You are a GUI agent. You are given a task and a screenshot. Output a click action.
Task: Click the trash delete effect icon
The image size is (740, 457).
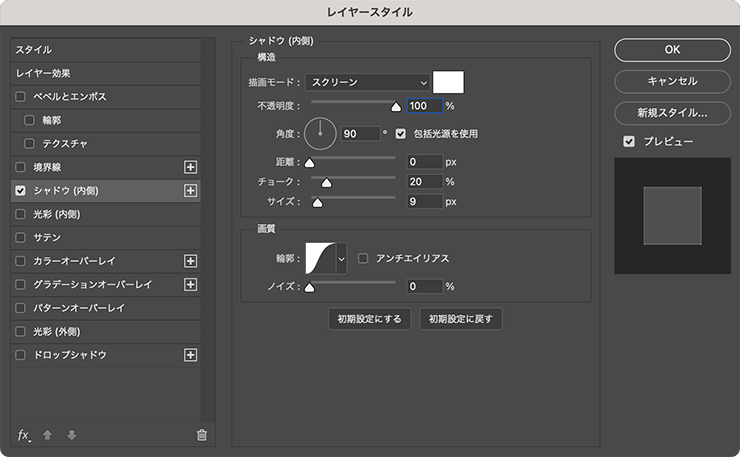pyautogui.click(x=202, y=435)
